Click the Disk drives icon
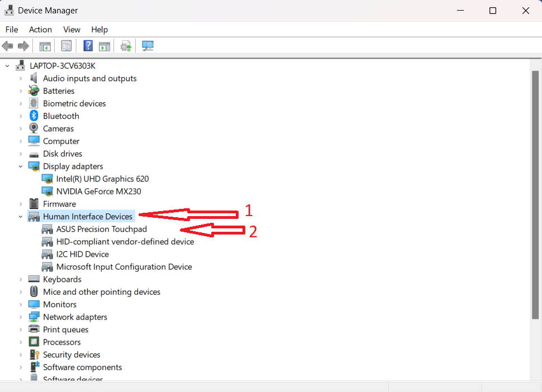Viewport: 542px width, 392px height. (34, 154)
